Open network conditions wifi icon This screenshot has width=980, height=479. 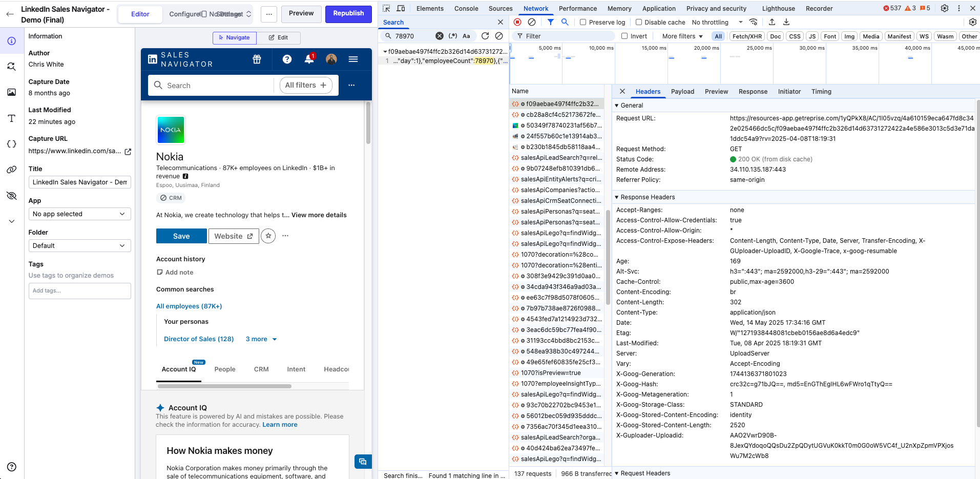click(x=753, y=22)
